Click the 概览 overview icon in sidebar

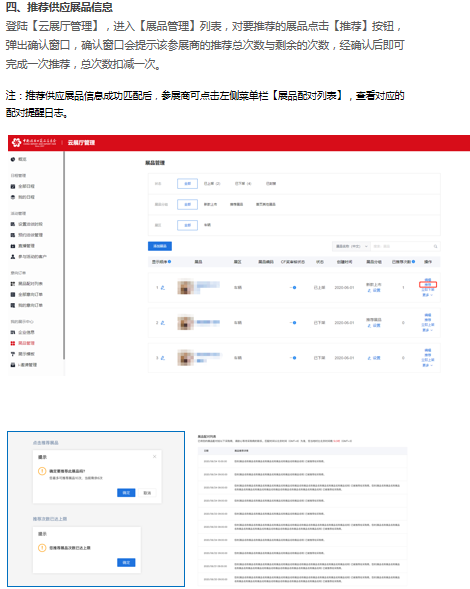(13, 159)
